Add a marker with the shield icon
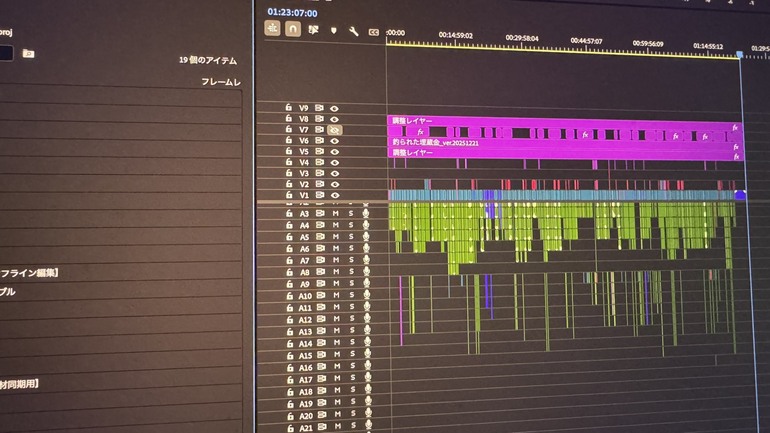The height and width of the screenshot is (433, 770). click(x=333, y=30)
